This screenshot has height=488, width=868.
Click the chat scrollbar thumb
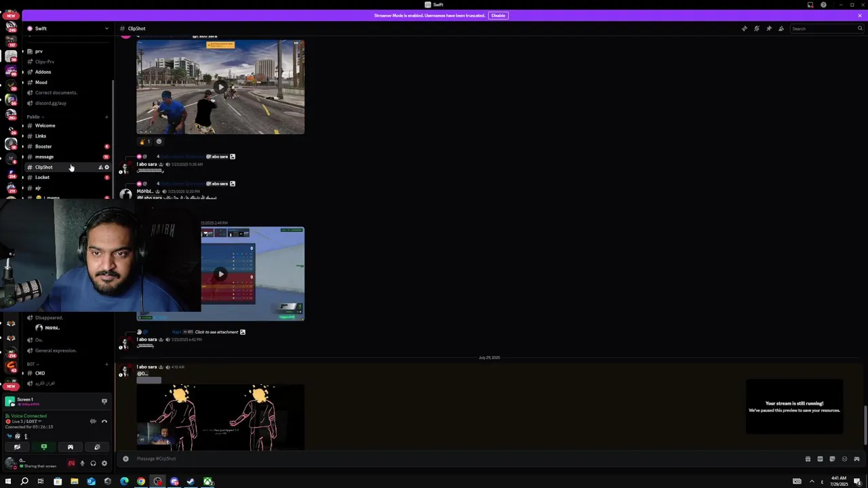[x=865, y=425]
